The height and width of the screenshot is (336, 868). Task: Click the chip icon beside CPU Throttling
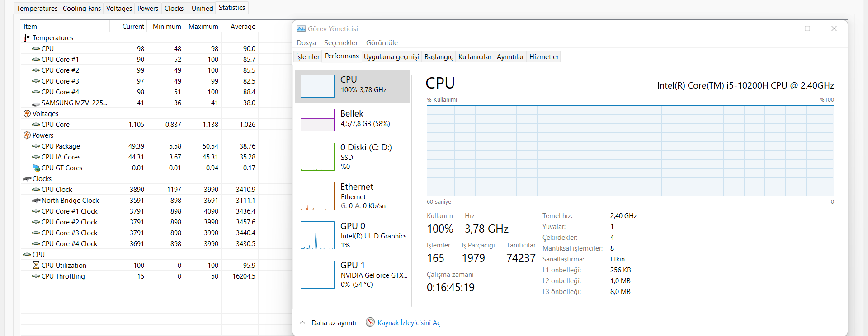pyautogui.click(x=36, y=276)
